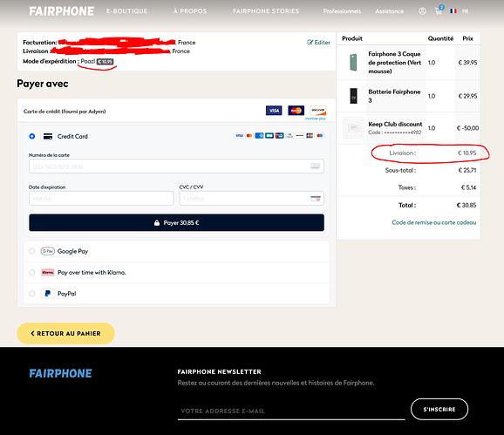Click the € 29,95 battery price
This screenshot has width=504, height=435.
click(x=467, y=96)
